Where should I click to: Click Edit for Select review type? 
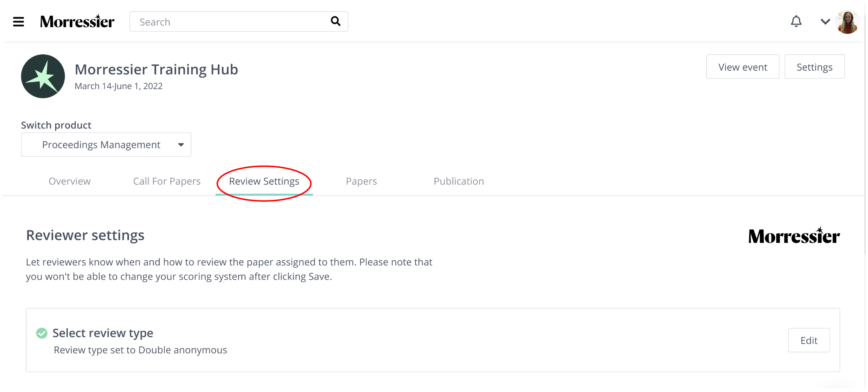809,340
